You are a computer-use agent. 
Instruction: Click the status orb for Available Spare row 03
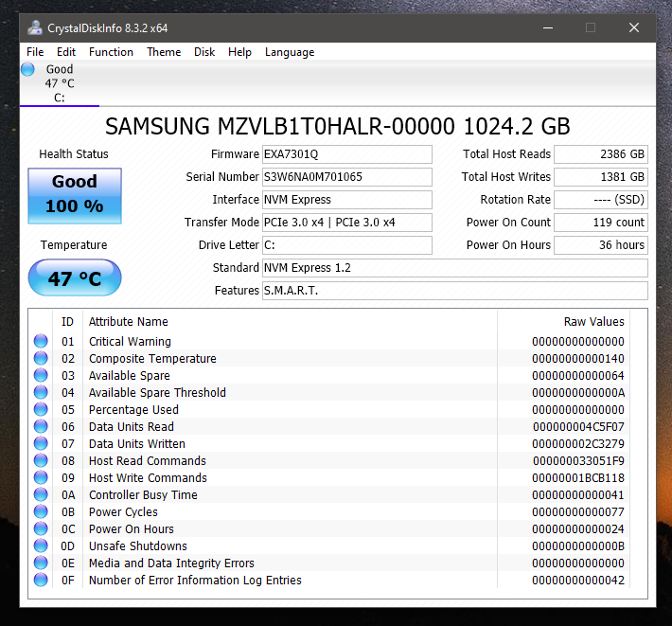point(41,375)
